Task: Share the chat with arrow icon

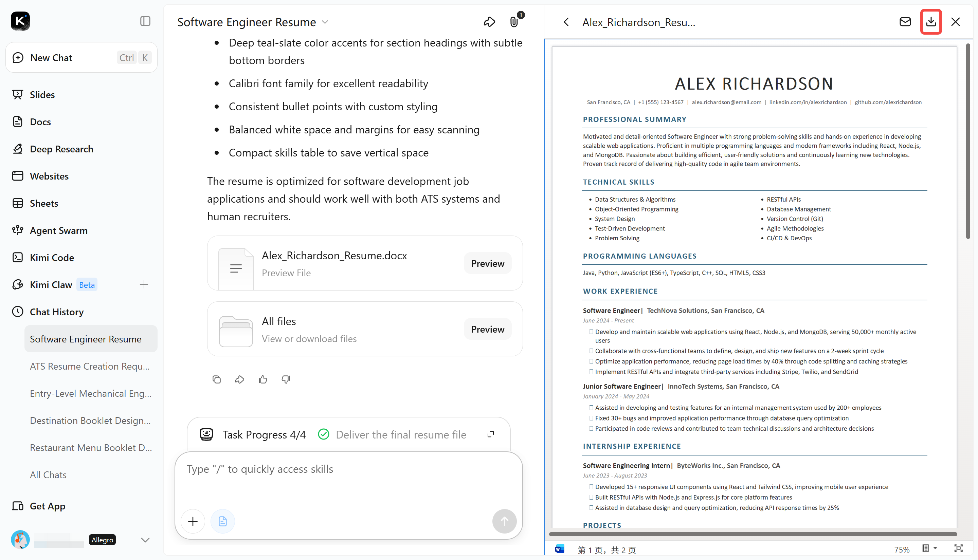Action: coord(489,22)
